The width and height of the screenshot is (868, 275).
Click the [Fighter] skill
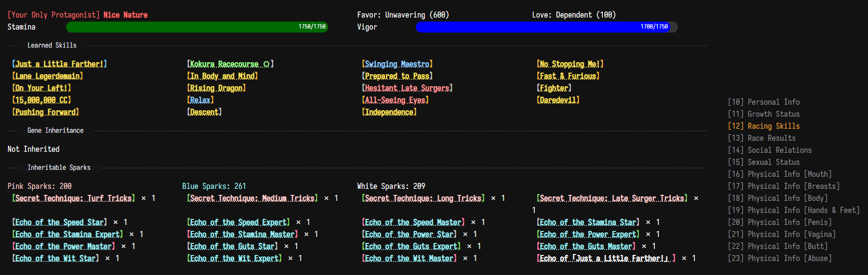click(x=554, y=88)
